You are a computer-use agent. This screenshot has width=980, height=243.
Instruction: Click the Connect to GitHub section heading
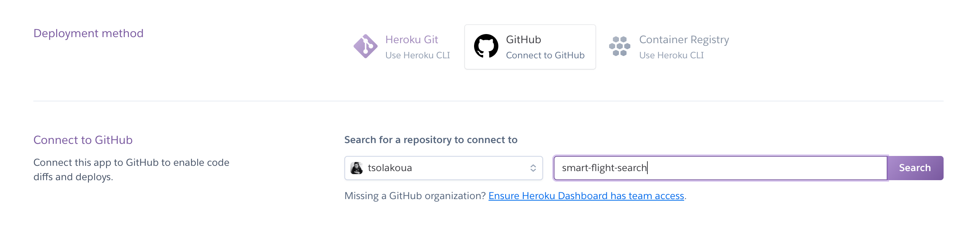(x=83, y=140)
